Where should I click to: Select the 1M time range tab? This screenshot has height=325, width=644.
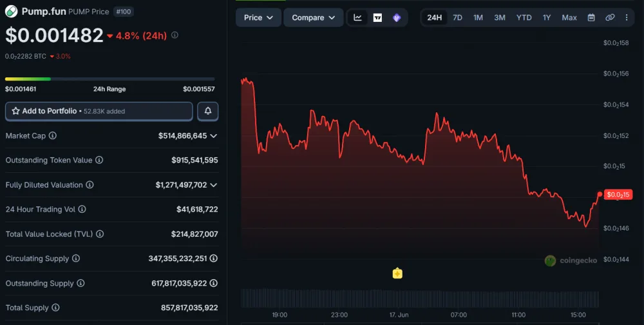click(x=478, y=17)
